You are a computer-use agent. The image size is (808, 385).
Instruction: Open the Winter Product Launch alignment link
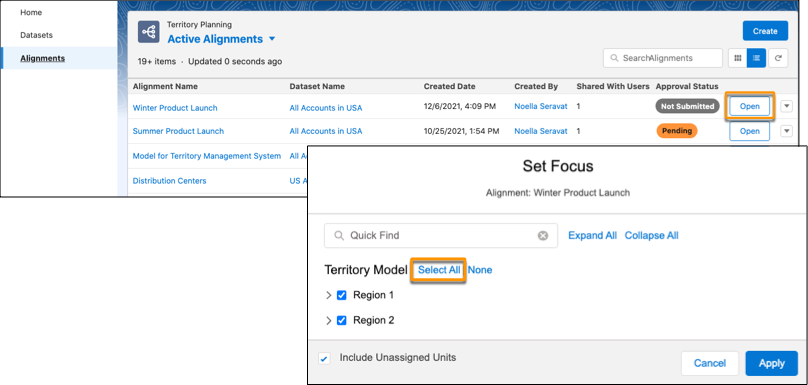coord(175,108)
